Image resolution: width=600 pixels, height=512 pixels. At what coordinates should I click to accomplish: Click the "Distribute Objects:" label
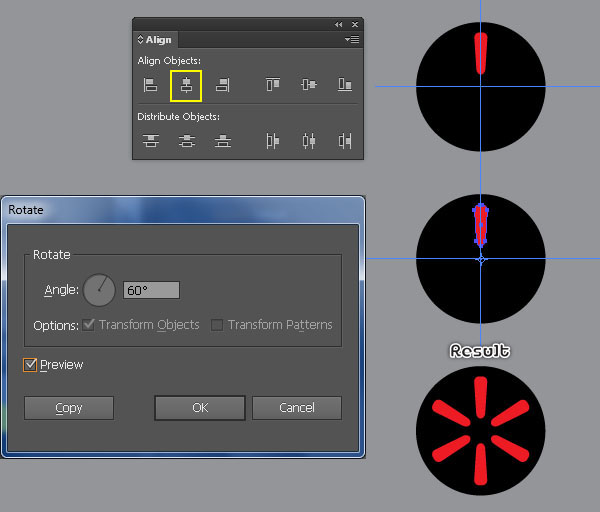click(x=178, y=116)
